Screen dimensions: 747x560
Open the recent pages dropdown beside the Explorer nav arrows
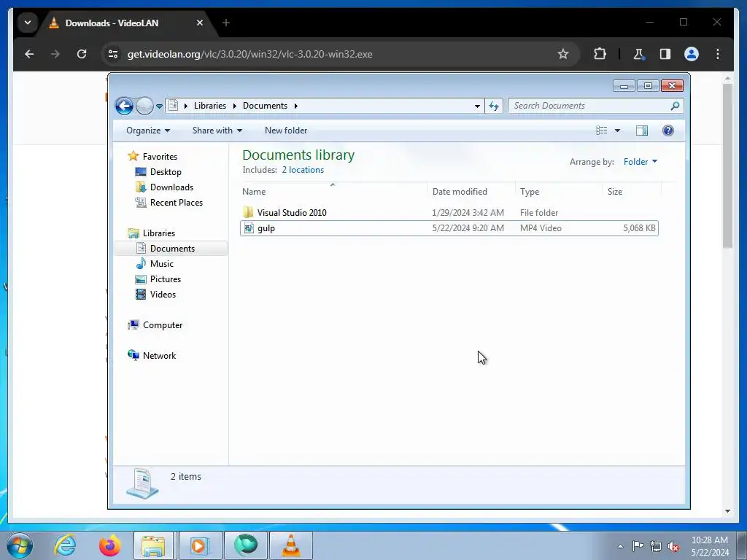point(159,106)
